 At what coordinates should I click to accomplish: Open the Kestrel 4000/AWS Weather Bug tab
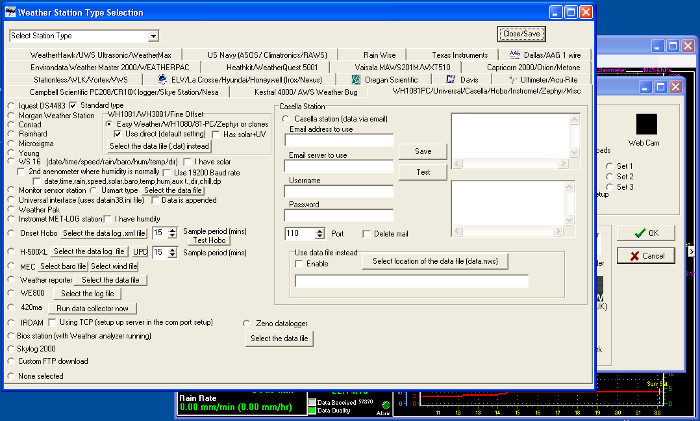coord(306,92)
